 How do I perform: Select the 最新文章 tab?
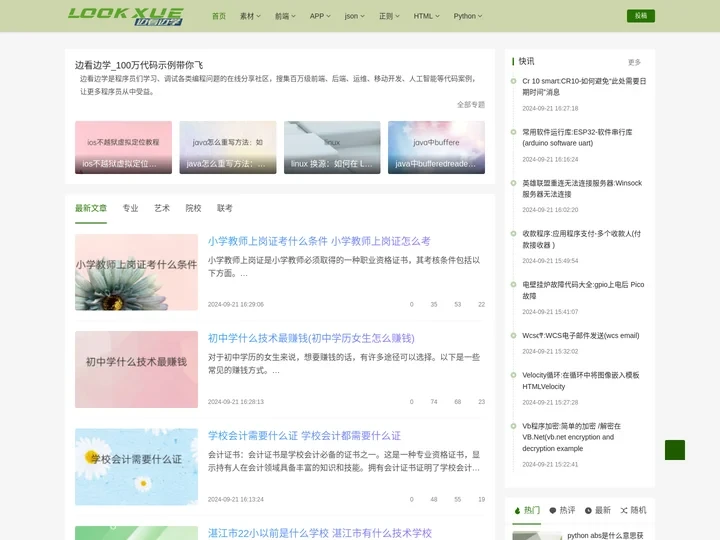coord(91,208)
